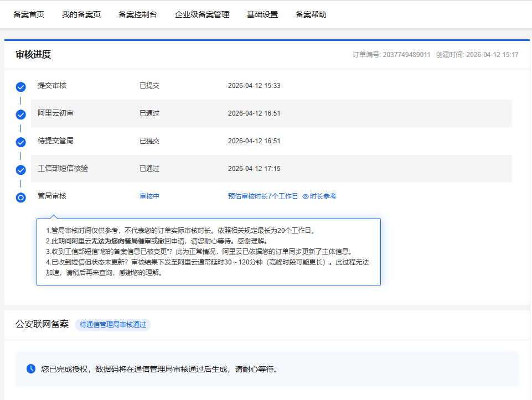Click the 待通信管理局审核通过 status tag
Screen dimensions: 532x400
[113, 325]
